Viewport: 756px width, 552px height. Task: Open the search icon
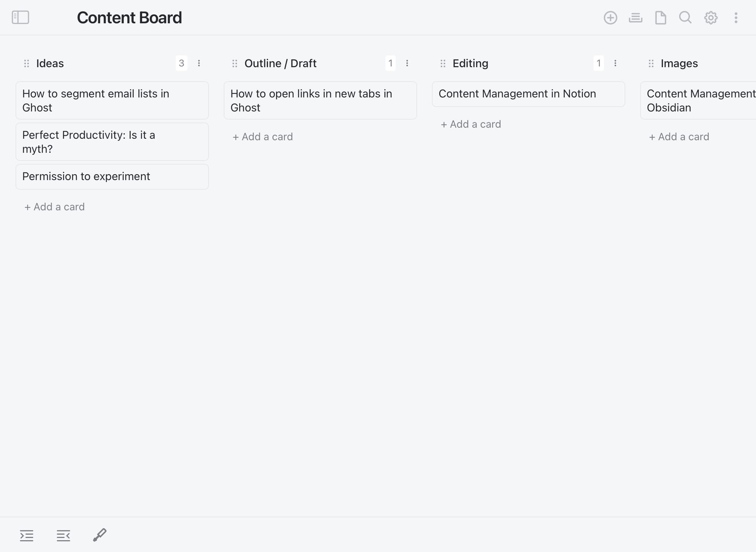coord(685,18)
